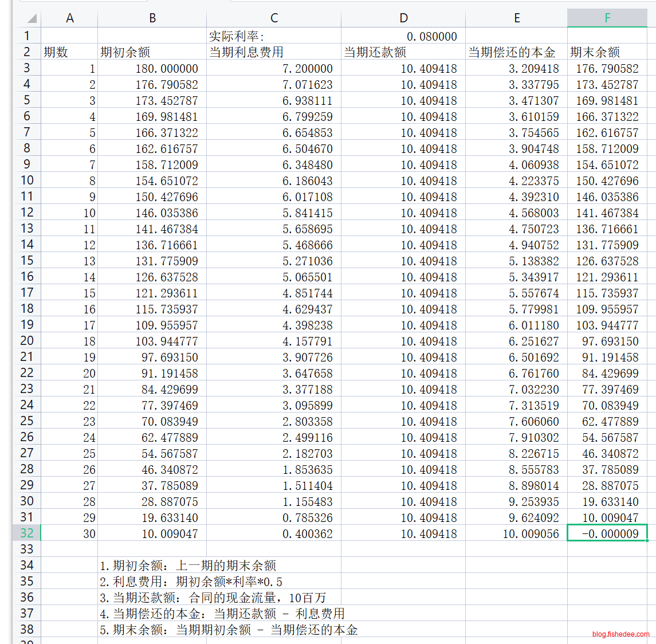Click the blog.fishedee.com watermark link
The image size is (656, 644).
(620, 634)
